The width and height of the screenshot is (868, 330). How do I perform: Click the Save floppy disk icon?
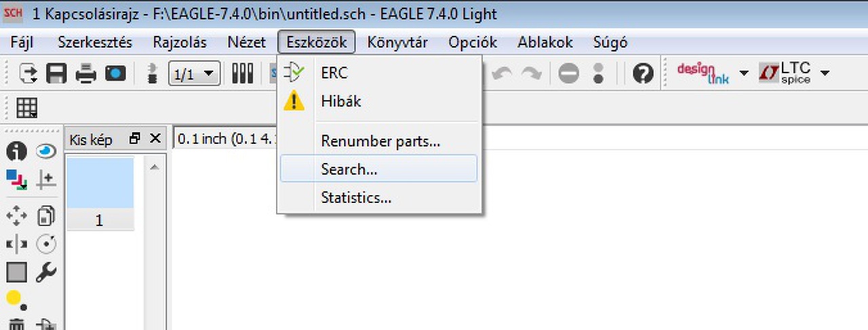[56, 73]
